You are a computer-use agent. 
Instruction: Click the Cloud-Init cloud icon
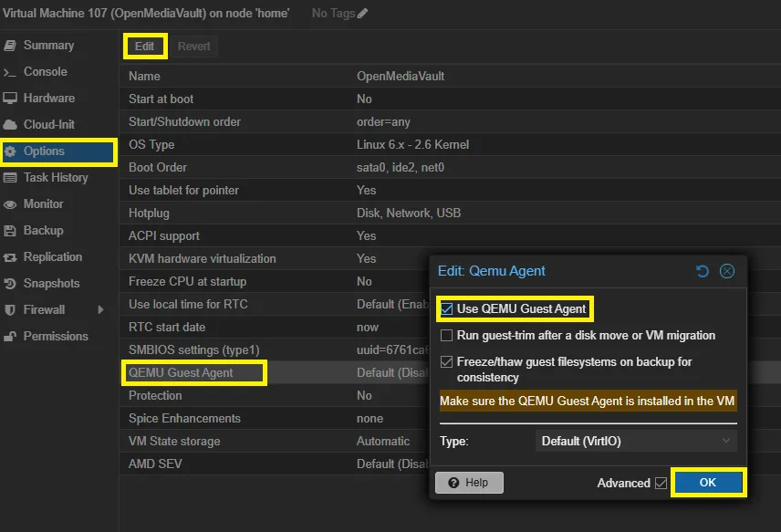(10, 125)
